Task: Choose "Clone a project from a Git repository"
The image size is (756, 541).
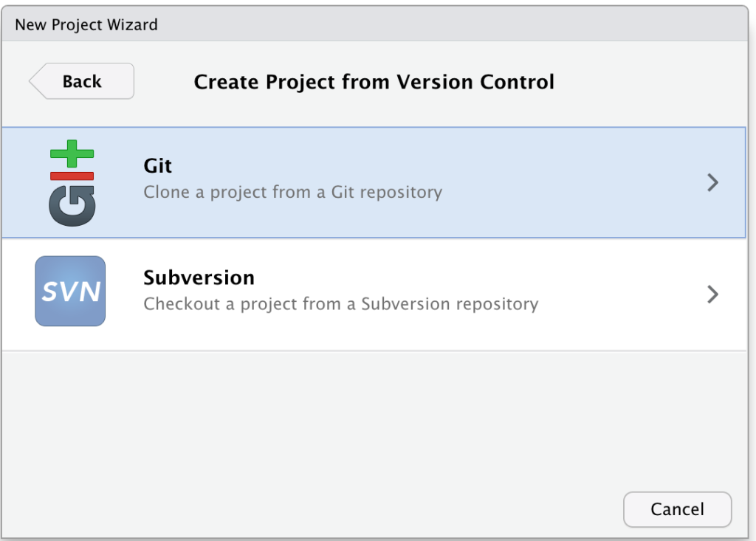Action: tap(292, 193)
